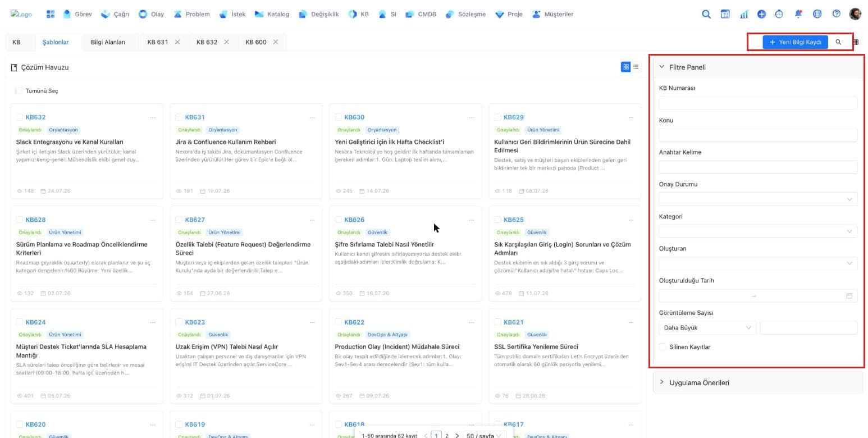This screenshot has height=438, width=868.
Task: Open the global search magnifier icon
Action: (706, 14)
